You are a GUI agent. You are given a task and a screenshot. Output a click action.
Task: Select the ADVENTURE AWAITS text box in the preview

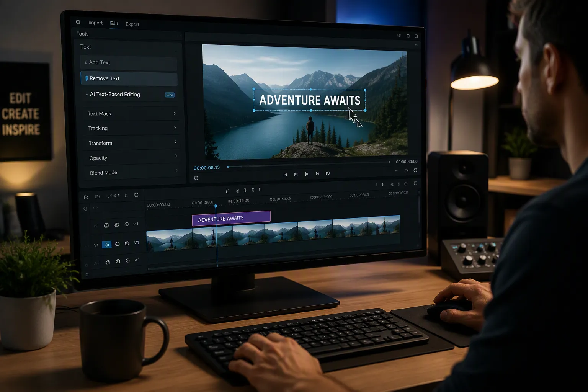[x=310, y=100]
